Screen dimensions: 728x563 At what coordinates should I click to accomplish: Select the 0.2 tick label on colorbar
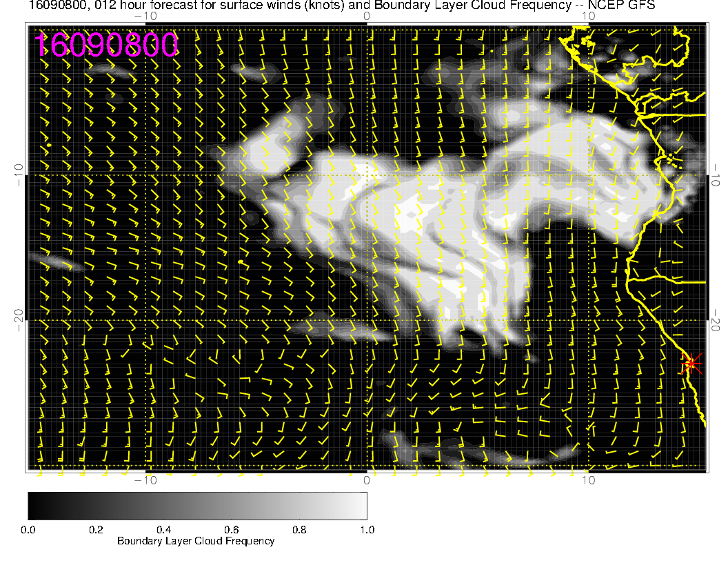[96, 529]
